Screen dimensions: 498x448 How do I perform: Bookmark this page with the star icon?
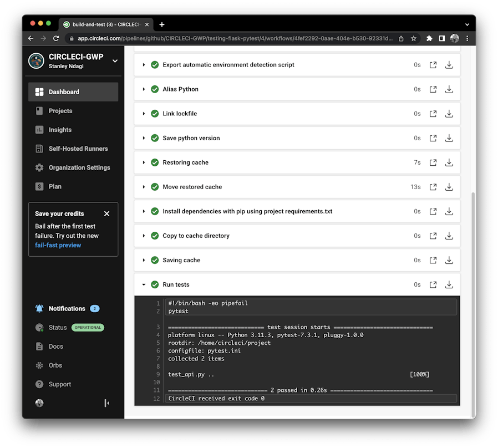pyautogui.click(x=414, y=39)
